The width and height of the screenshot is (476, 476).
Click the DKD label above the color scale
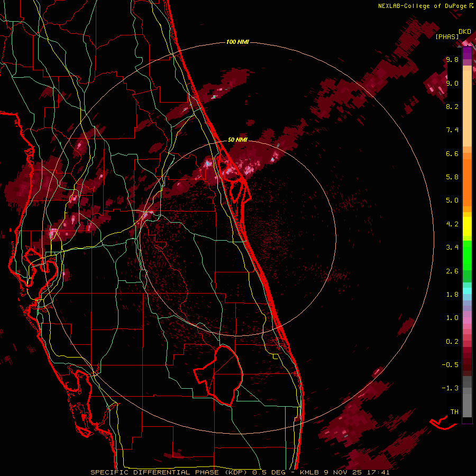pos(465,32)
